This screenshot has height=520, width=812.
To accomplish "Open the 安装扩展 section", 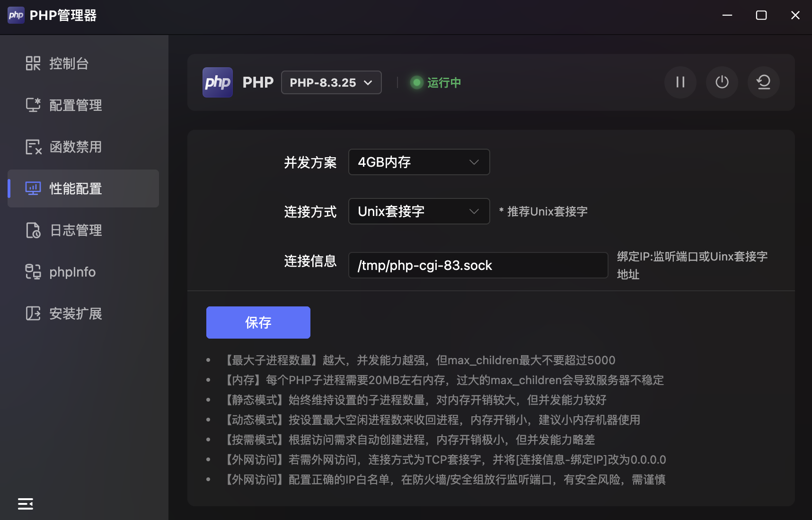I will pos(83,314).
